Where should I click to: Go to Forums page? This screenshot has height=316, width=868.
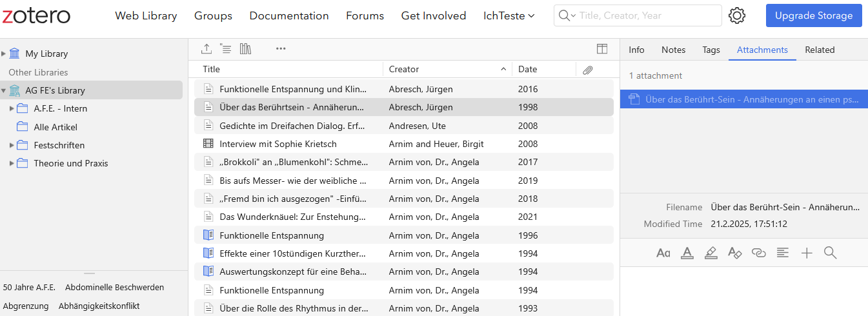pyautogui.click(x=365, y=15)
